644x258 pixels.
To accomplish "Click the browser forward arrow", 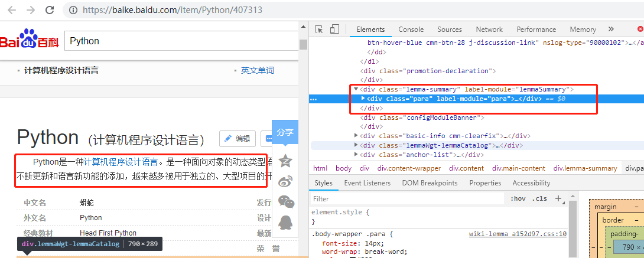I will (x=30, y=10).
